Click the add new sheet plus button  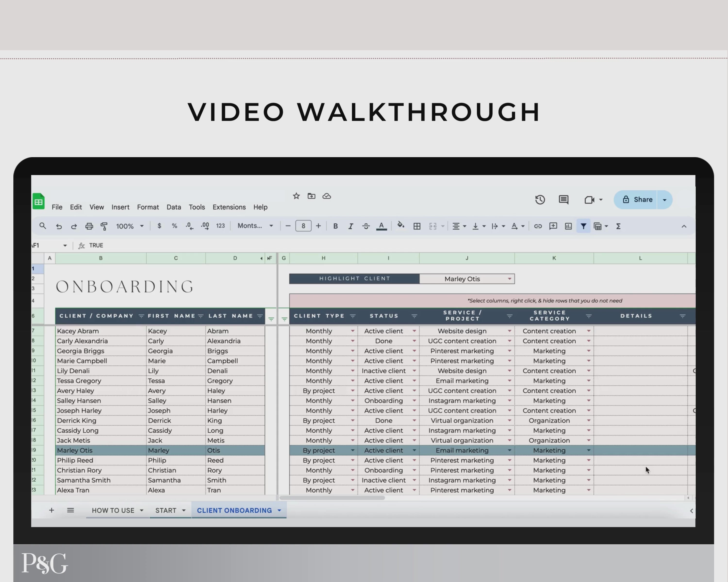coord(51,510)
